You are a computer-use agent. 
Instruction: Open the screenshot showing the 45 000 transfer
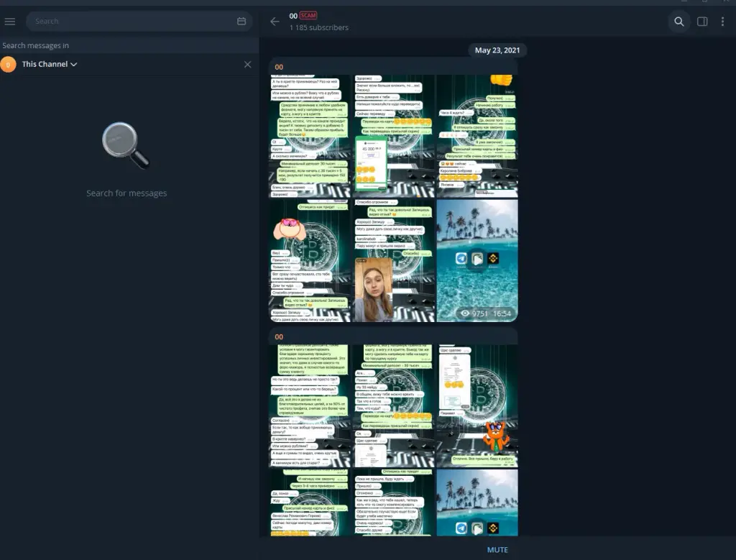(393, 136)
